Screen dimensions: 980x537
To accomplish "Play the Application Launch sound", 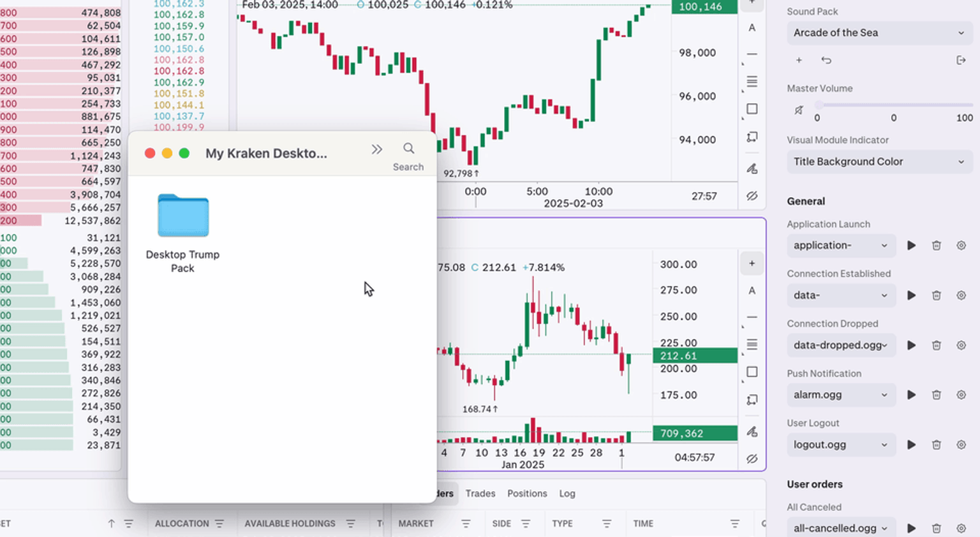I will coord(911,246).
